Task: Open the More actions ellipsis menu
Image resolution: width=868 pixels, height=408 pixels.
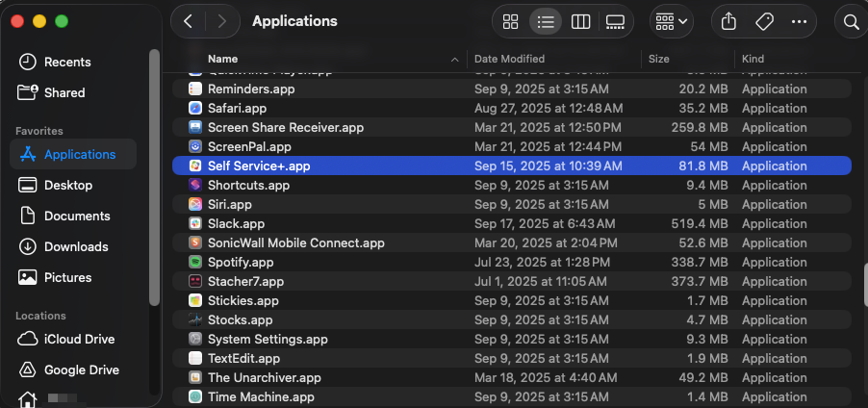Action: (799, 21)
